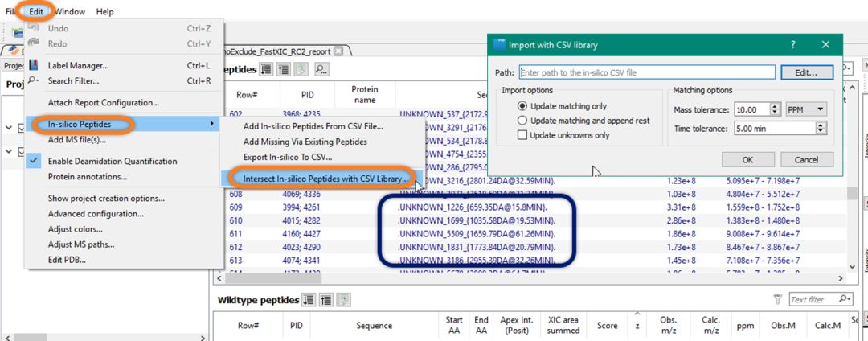Screen dimensions: 868x341
Task: Toggle Enable Deamidation Quantification menu option
Action: pos(112,161)
